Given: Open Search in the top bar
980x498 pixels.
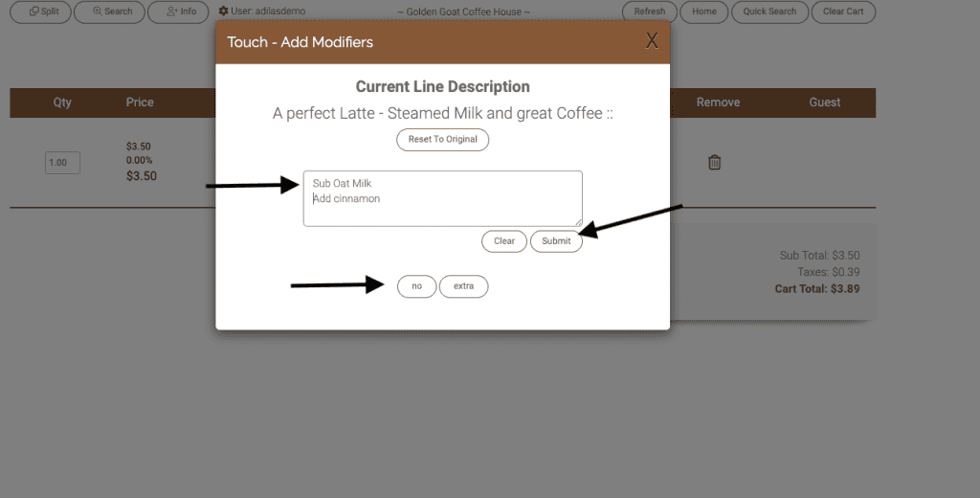Looking at the screenshot, I should click(109, 11).
